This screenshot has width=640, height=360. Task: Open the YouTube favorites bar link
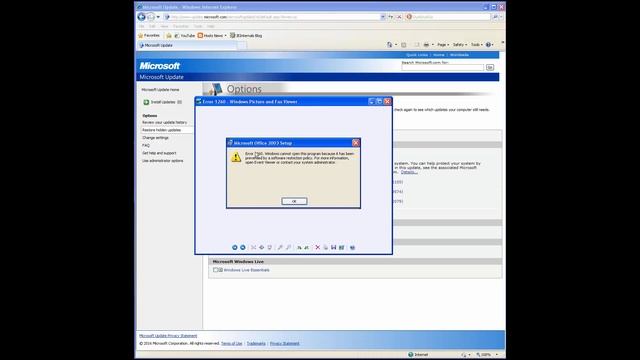(x=184, y=36)
